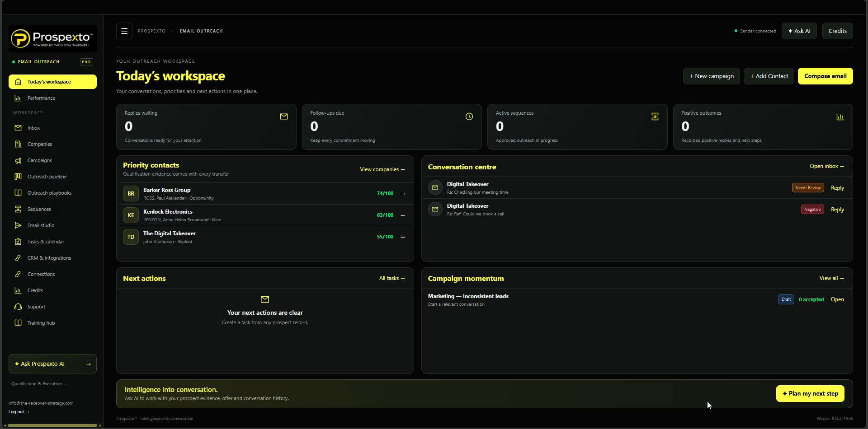Click the Ask AI button in header
The width and height of the screenshot is (868, 429).
[799, 31]
